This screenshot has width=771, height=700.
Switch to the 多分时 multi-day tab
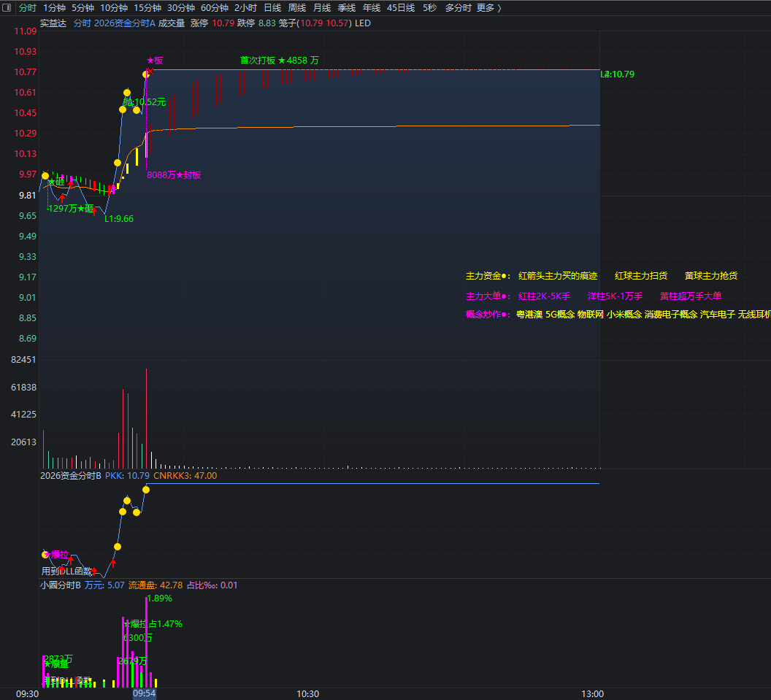coord(458,8)
